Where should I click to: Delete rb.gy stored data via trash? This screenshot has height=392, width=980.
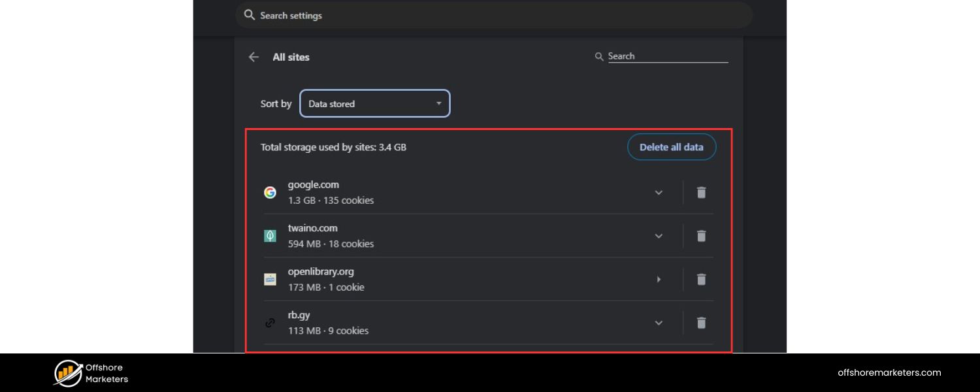tap(701, 323)
